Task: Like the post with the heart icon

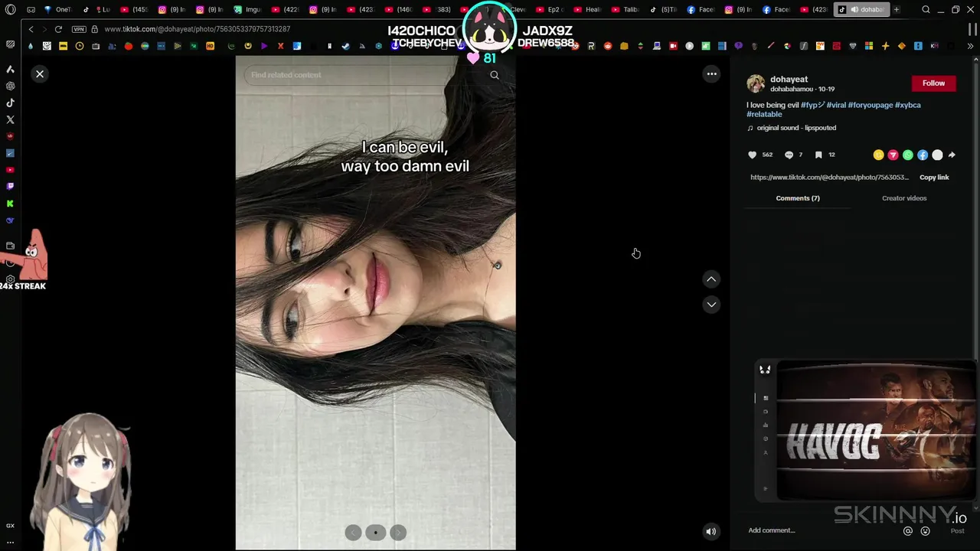Action: (752, 155)
